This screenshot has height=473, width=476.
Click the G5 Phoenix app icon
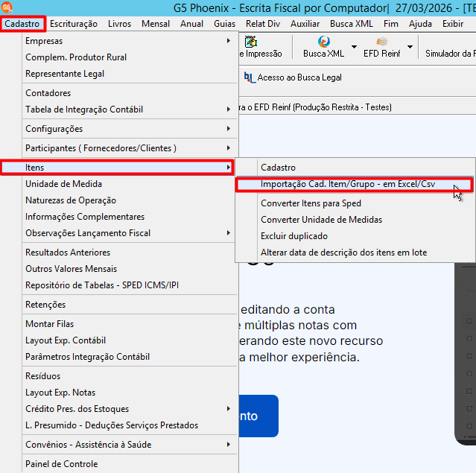pos(7,7)
